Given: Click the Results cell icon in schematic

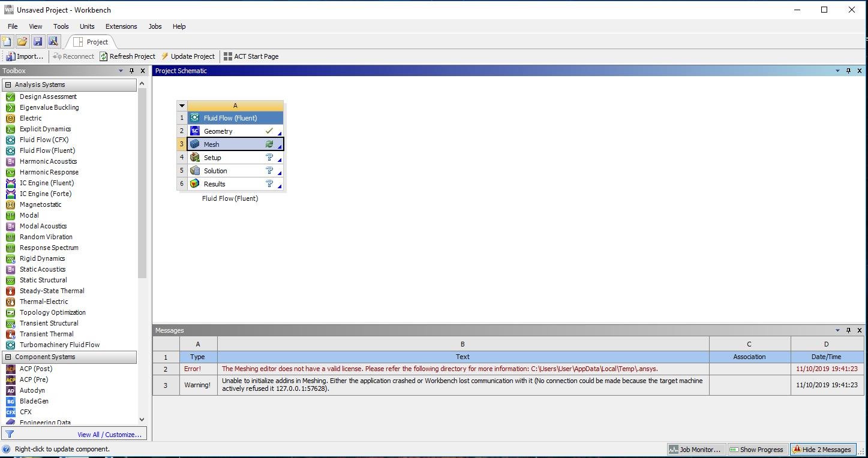Looking at the screenshot, I should (x=194, y=183).
